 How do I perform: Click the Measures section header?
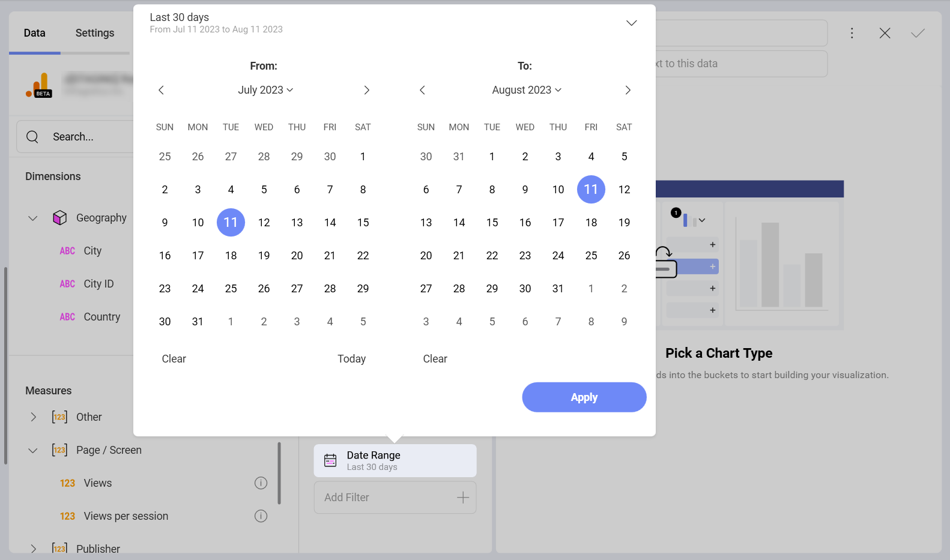[49, 391]
